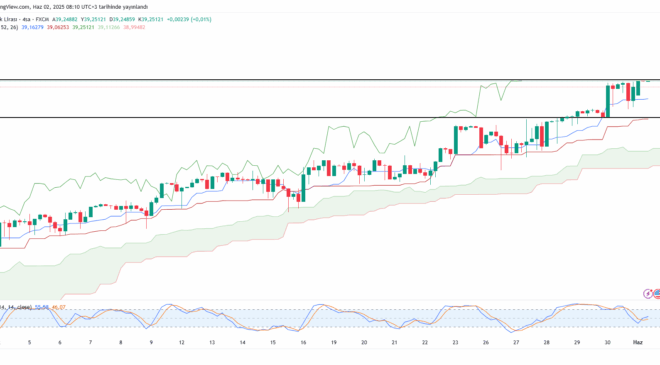The image size is (660, 365).
Task: Click the date label 23 on time axis
Action: [x=455, y=343]
